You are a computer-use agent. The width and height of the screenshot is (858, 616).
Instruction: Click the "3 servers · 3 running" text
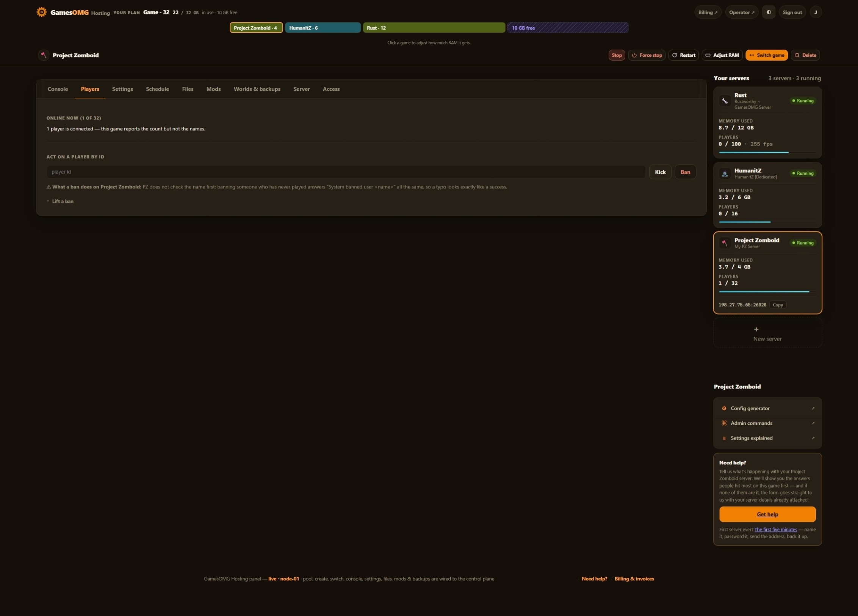coord(794,78)
